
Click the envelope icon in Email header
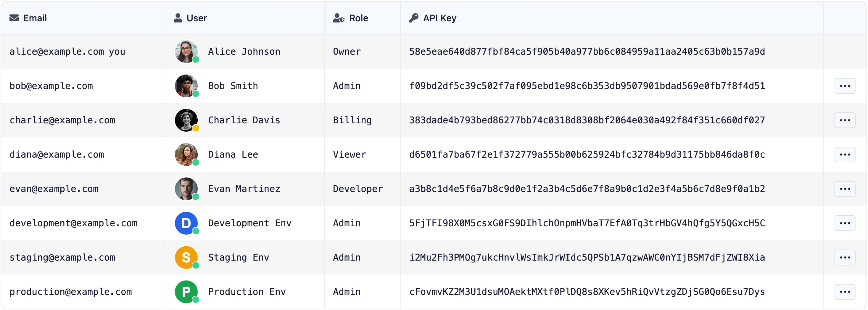click(14, 18)
